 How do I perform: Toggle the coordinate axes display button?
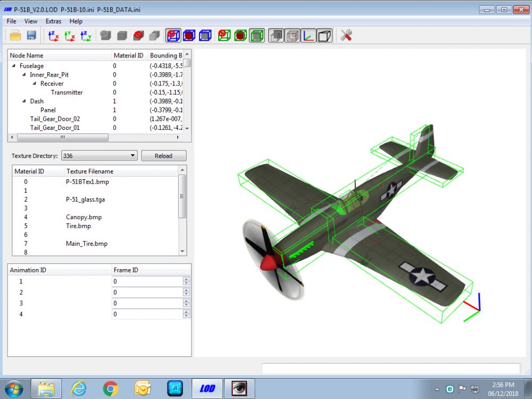pyautogui.click(x=308, y=36)
